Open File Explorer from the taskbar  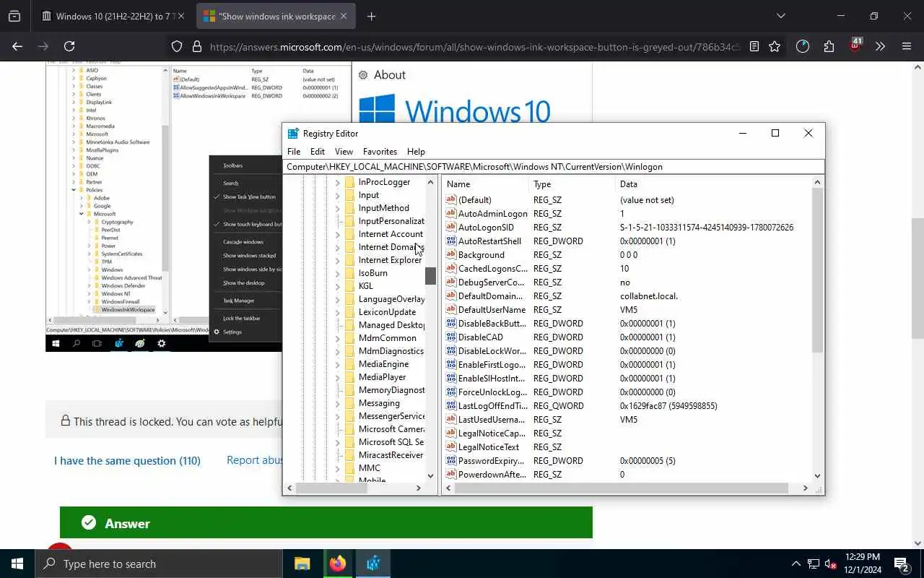click(x=302, y=564)
